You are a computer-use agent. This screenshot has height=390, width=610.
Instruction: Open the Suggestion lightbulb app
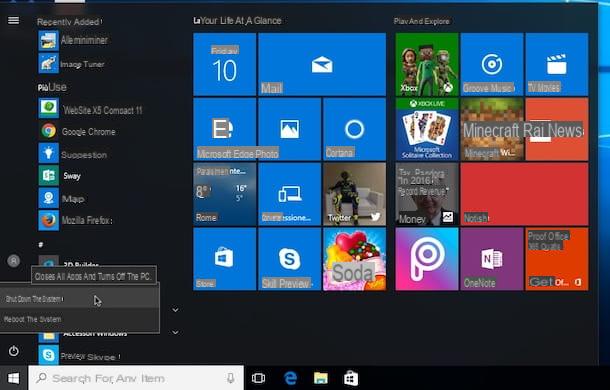pyautogui.click(x=73, y=155)
